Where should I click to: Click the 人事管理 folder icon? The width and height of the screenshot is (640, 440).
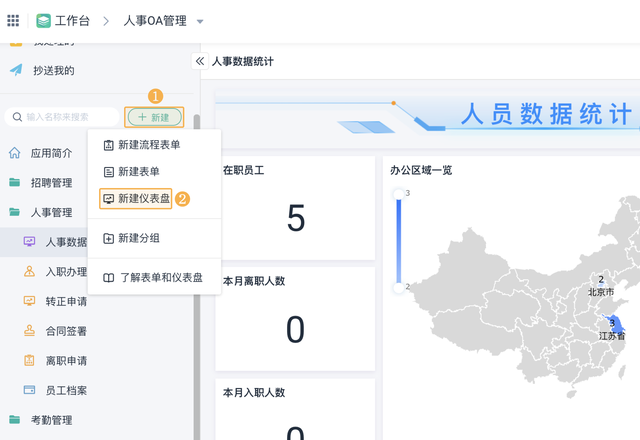(x=15, y=212)
